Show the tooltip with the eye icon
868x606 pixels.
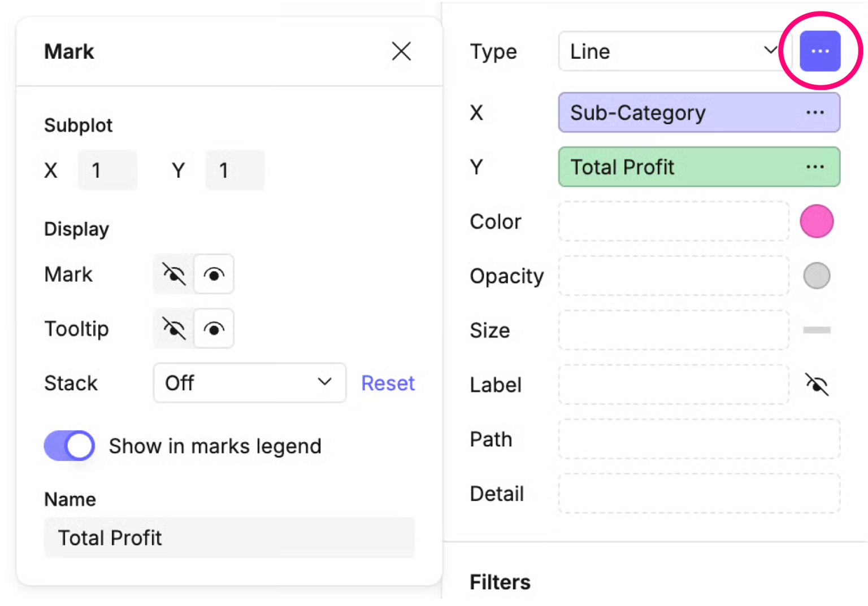(x=214, y=329)
